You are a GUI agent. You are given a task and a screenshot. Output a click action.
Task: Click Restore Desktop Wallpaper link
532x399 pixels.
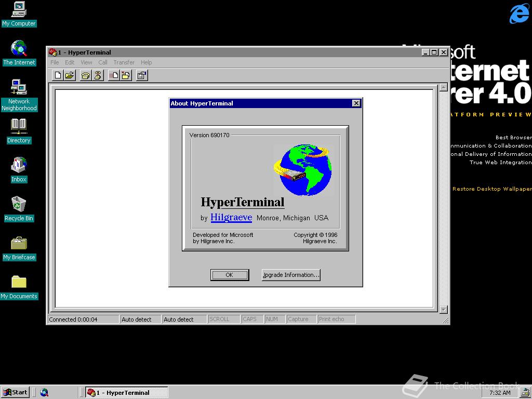(492, 189)
